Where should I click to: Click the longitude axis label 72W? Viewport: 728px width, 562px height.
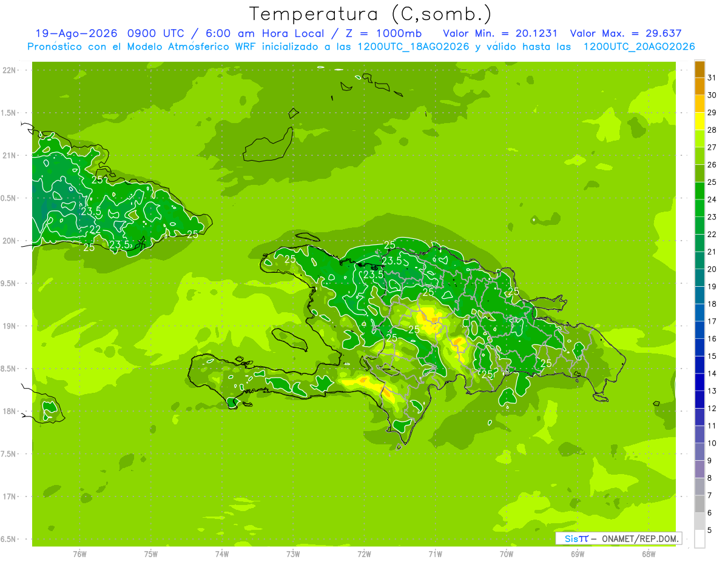pos(364,554)
